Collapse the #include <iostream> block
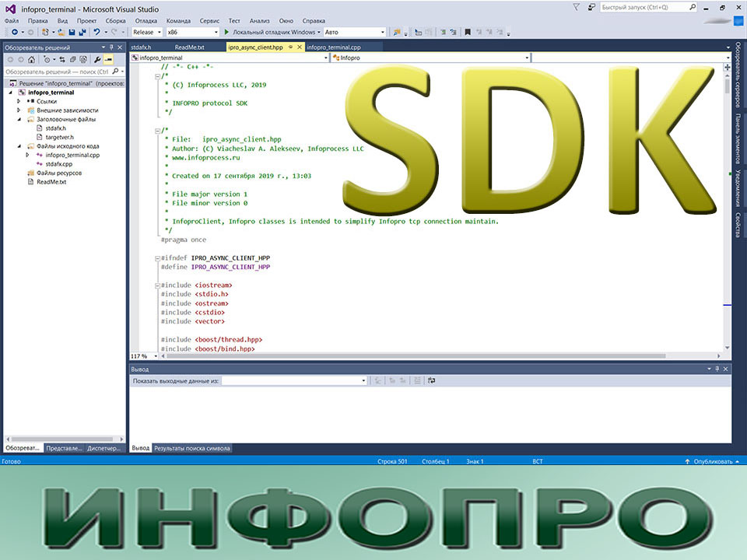The image size is (747, 560). 158,285
